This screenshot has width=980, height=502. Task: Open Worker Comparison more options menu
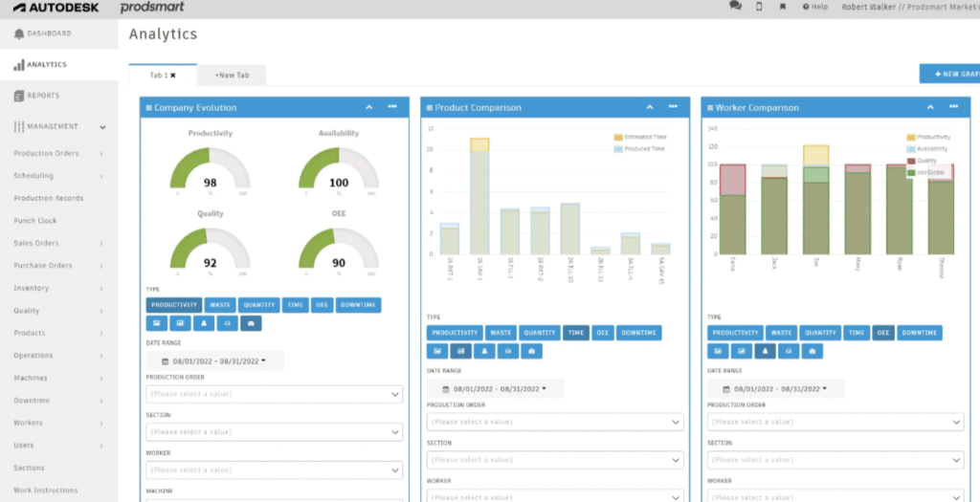953,107
